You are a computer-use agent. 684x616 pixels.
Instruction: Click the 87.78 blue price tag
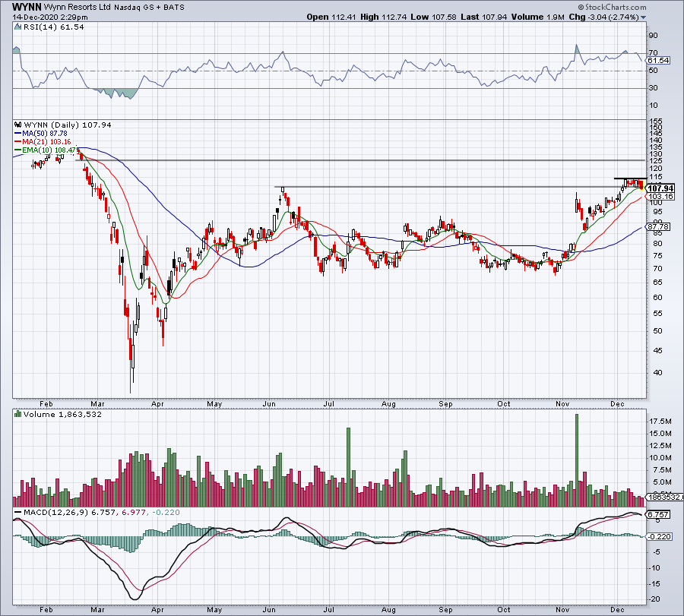(658, 226)
